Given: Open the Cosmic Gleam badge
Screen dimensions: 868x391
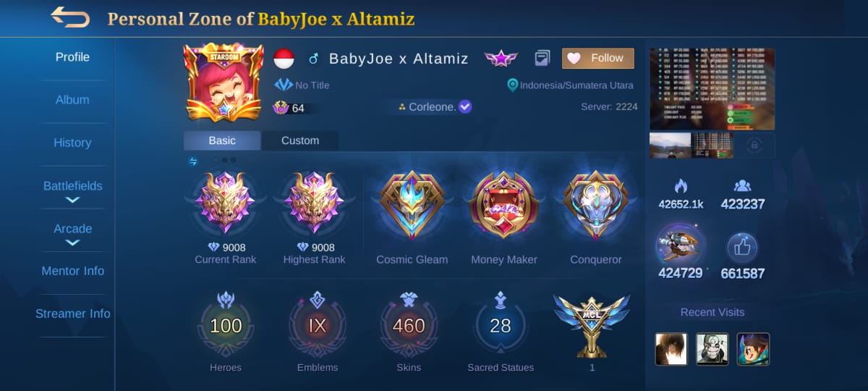Looking at the screenshot, I should click(x=412, y=206).
